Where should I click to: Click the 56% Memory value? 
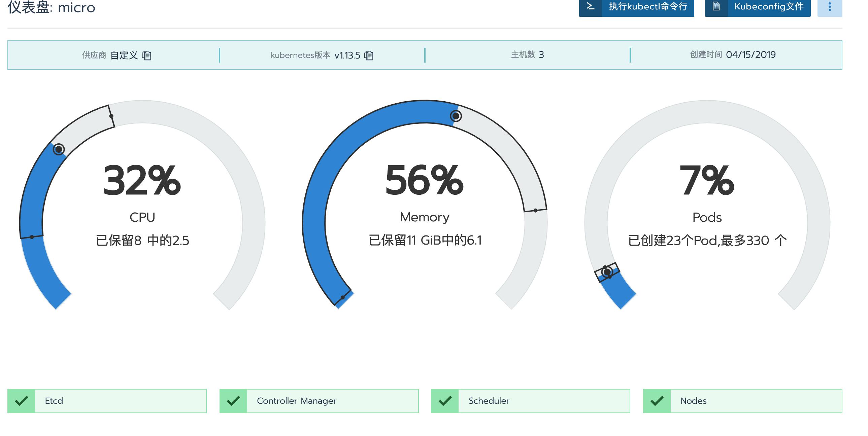[424, 180]
